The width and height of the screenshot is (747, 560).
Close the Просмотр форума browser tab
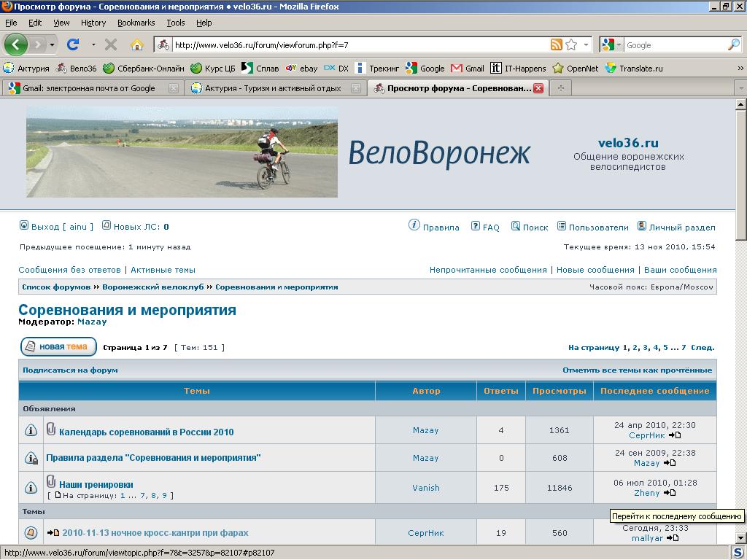point(538,88)
